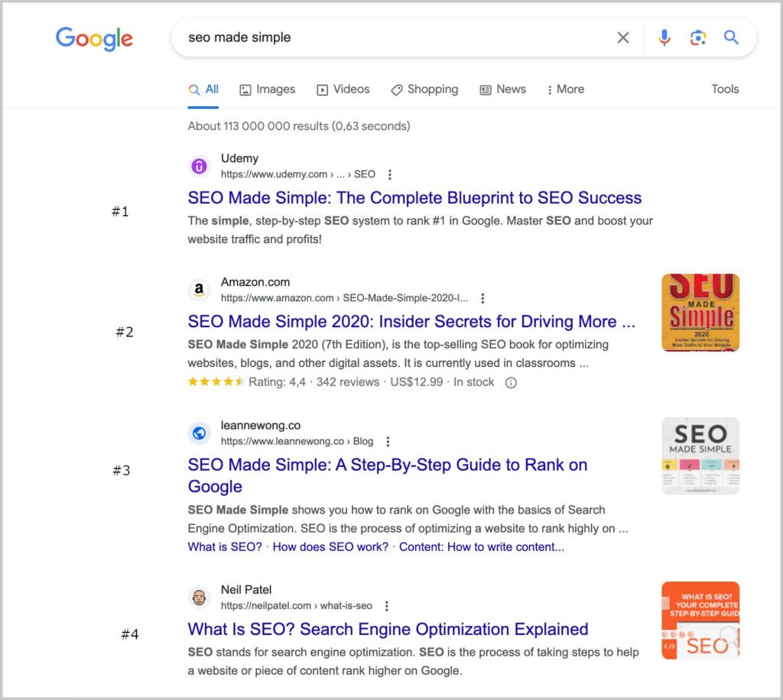Image resolution: width=783 pixels, height=700 pixels.
Task: Open the SEO Made Simple Udemy result
Action: point(414,198)
